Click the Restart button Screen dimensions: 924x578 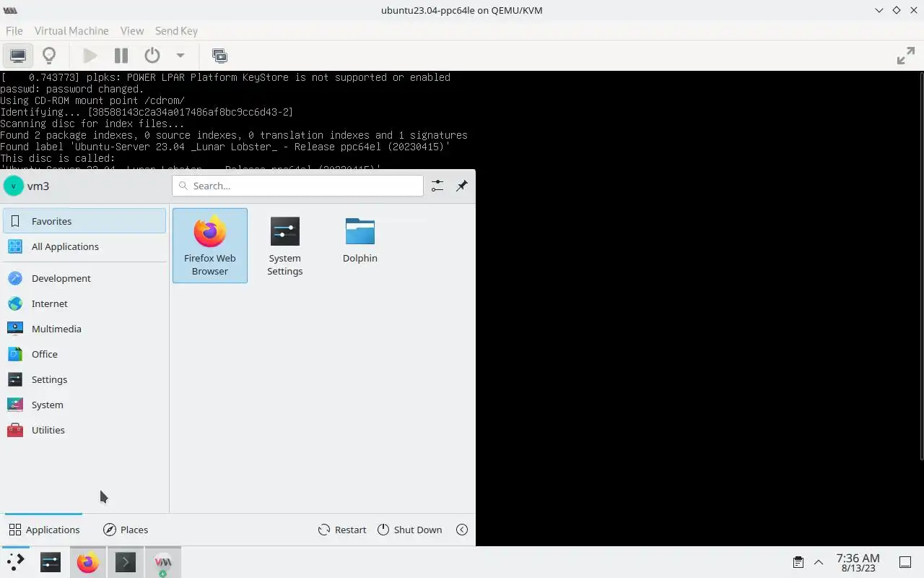(342, 530)
